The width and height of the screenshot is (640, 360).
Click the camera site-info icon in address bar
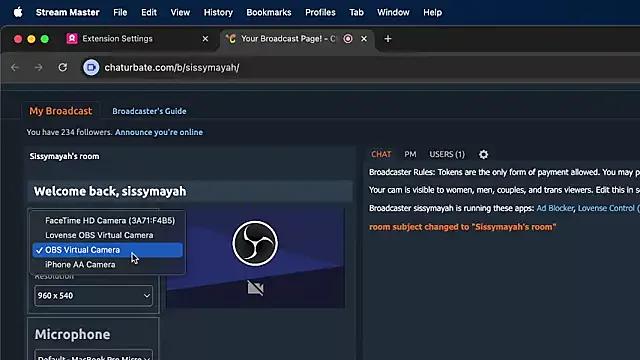91,67
